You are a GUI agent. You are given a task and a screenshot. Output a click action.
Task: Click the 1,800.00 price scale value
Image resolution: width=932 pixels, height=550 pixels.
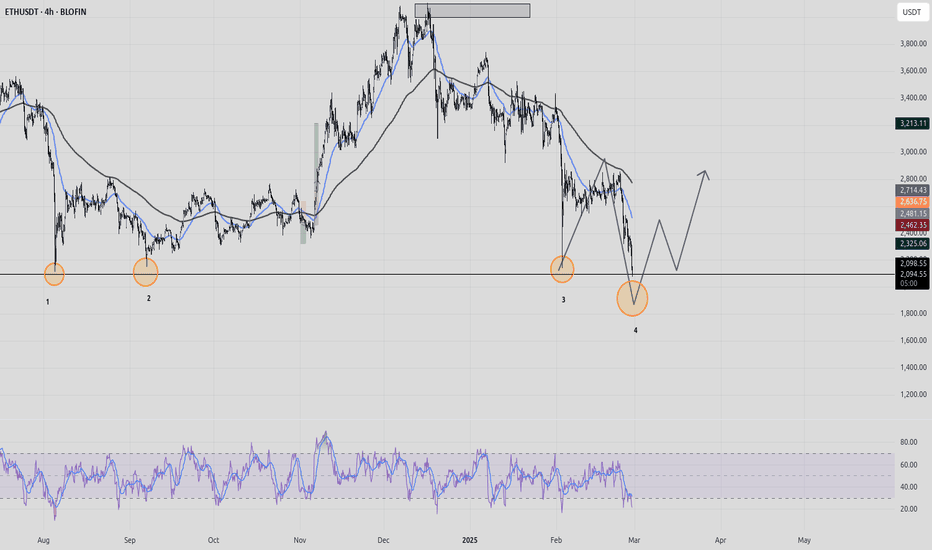913,313
